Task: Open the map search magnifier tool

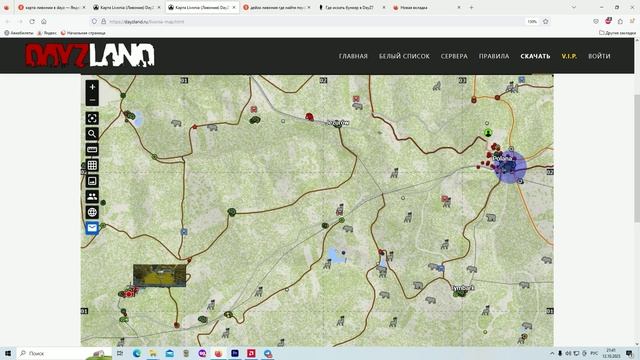Action: point(92,133)
